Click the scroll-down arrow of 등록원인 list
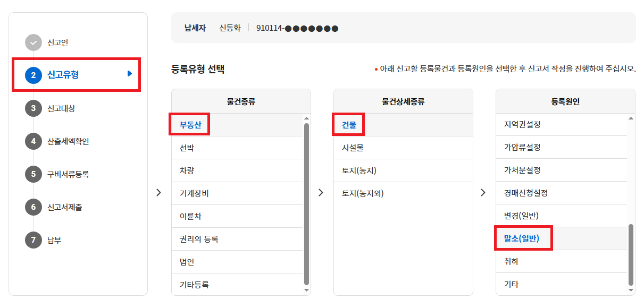The width and height of the screenshot is (644, 308). coord(630,289)
